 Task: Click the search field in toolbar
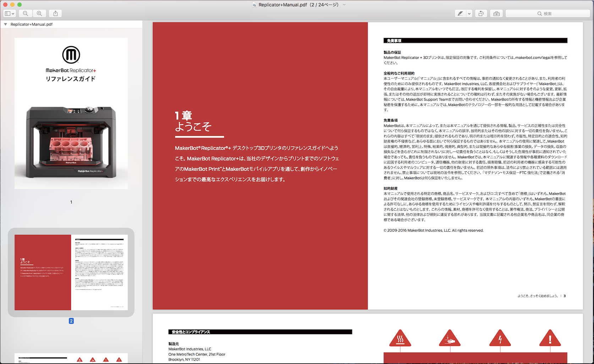[x=548, y=13]
